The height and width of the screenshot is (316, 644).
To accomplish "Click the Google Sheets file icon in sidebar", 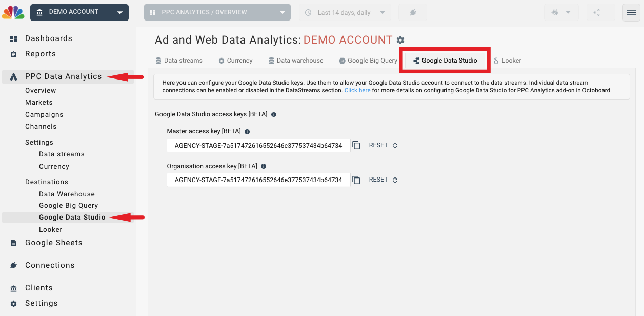I will 14,243.
